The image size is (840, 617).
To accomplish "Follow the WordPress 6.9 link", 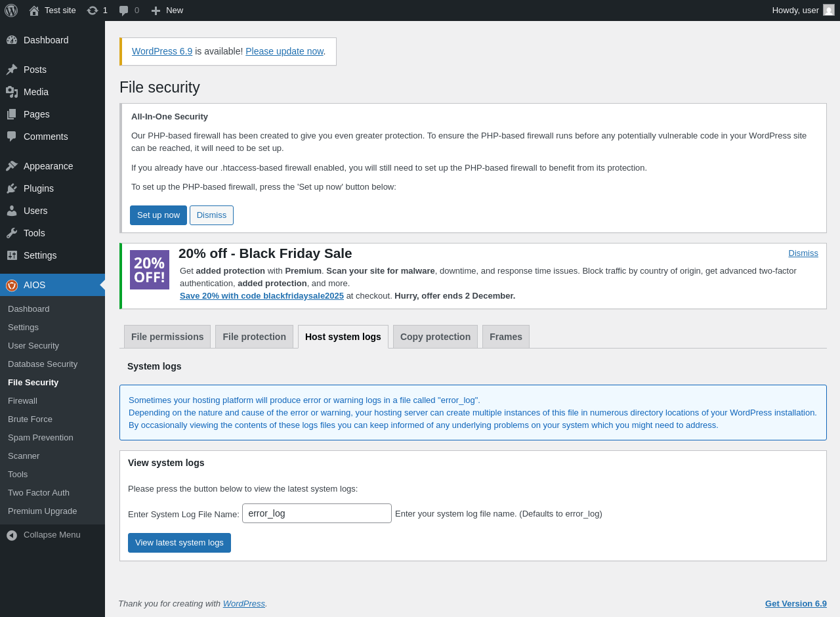I will 162,51.
